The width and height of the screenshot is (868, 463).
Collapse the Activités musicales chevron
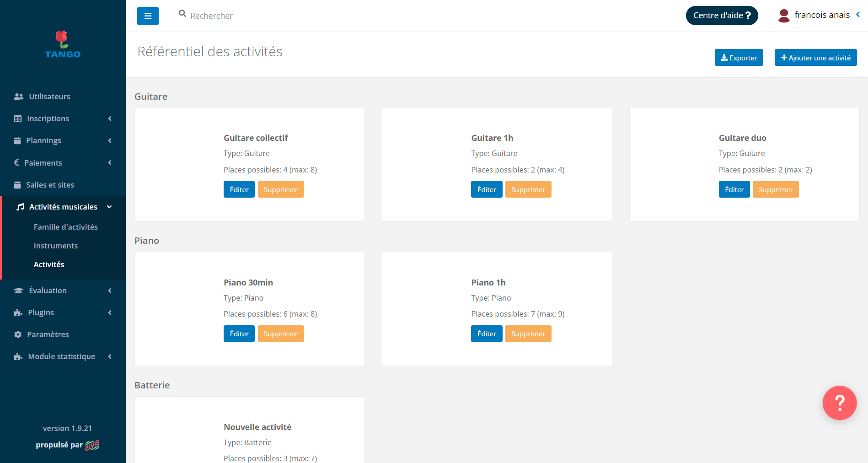point(109,207)
